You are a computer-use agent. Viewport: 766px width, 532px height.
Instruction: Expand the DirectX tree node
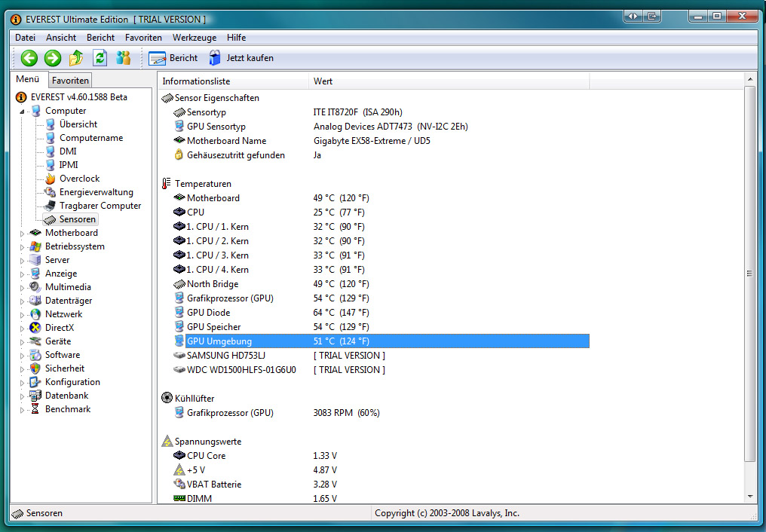22,328
